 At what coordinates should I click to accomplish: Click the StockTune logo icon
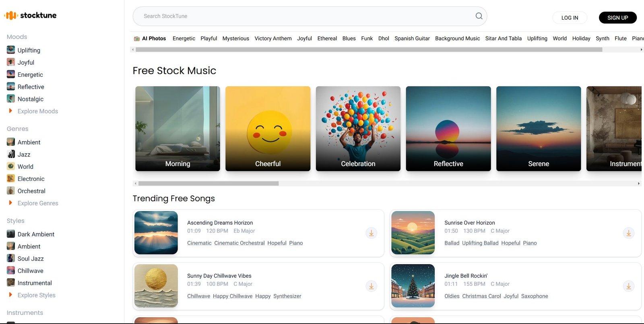[11, 15]
